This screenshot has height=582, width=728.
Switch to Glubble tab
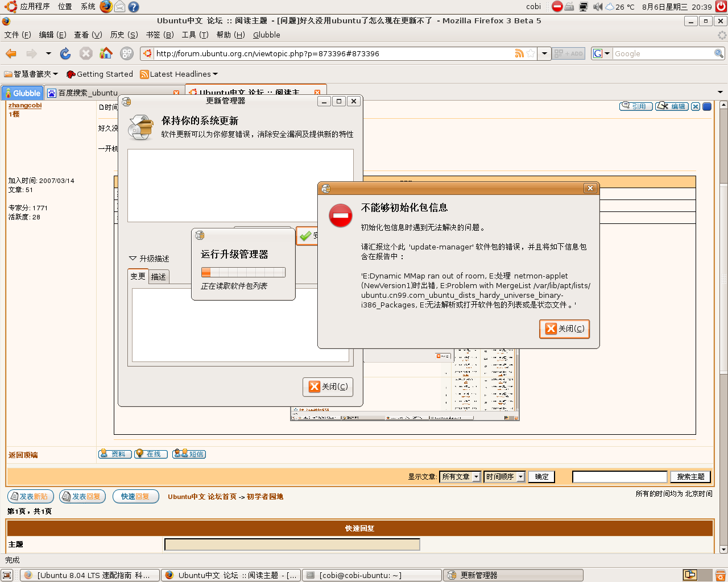coord(23,93)
